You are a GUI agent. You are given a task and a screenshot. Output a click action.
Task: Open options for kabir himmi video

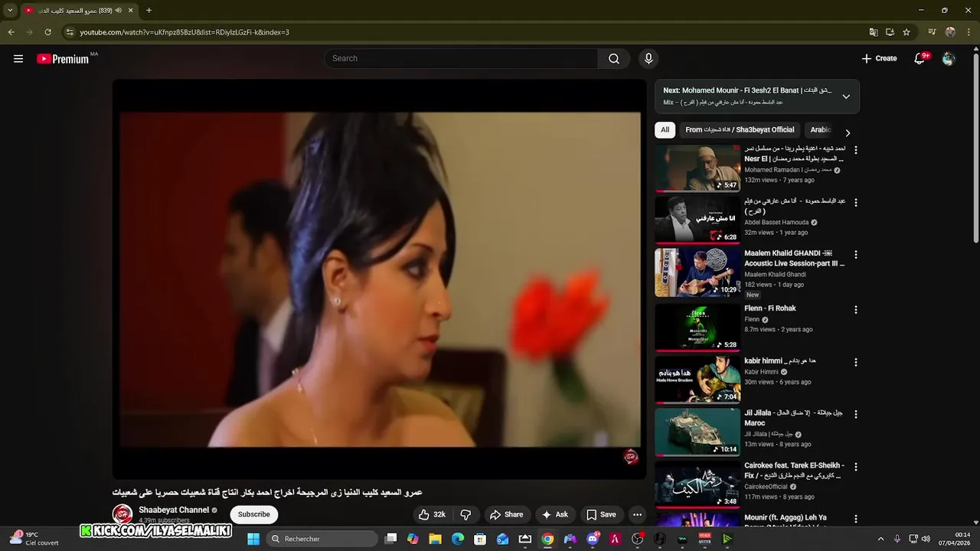pos(856,362)
